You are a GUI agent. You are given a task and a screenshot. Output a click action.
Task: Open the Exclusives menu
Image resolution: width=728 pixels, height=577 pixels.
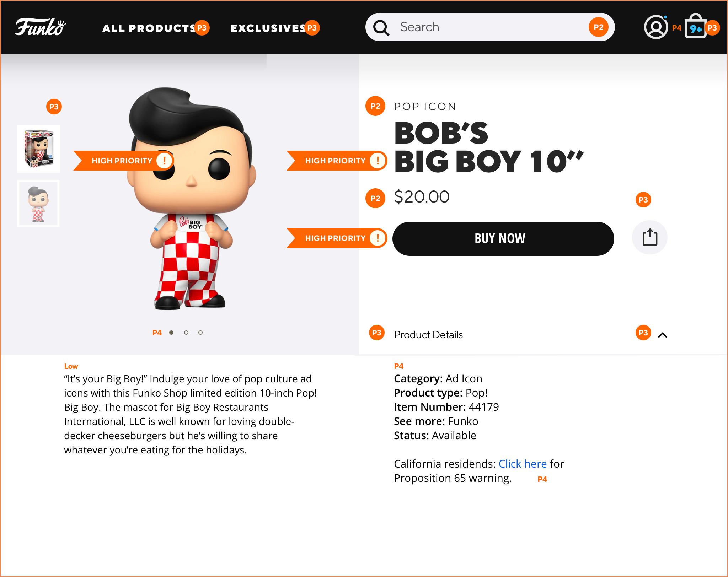(x=268, y=28)
